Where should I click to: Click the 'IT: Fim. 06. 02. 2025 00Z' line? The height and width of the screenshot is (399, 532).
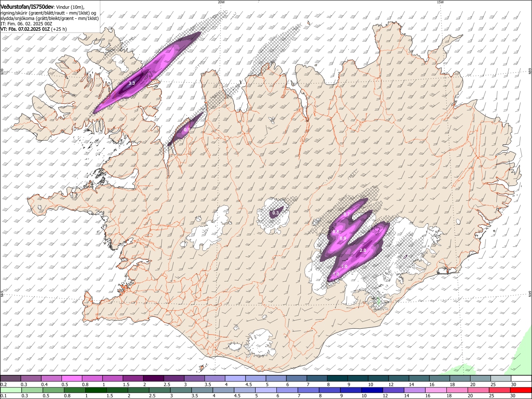pos(26,24)
